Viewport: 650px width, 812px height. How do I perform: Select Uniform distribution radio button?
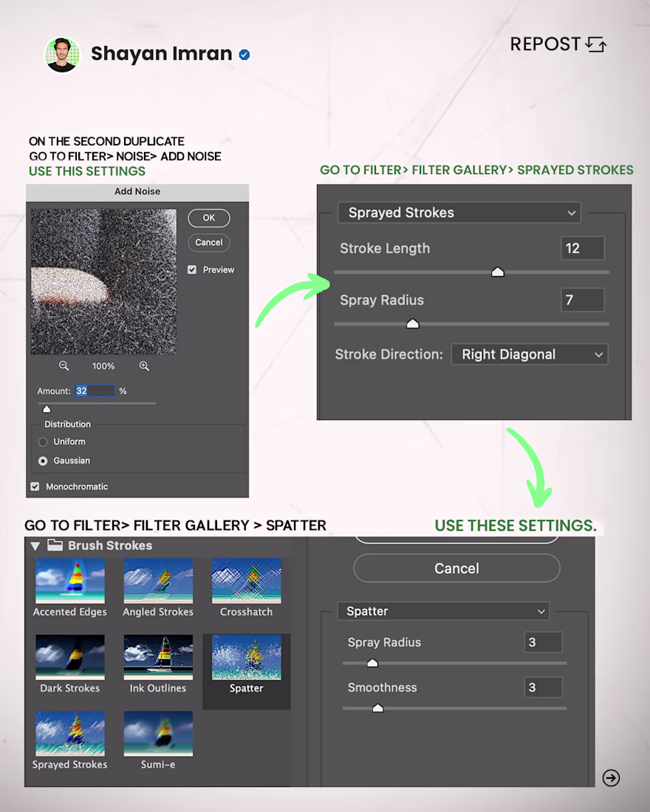(43, 441)
